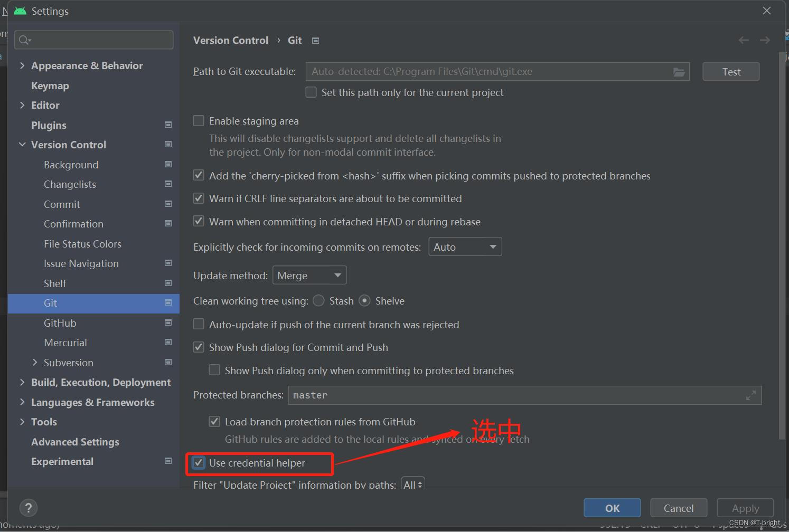Enable the staging area checkbox
The image size is (789, 532).
pos(199,120)
